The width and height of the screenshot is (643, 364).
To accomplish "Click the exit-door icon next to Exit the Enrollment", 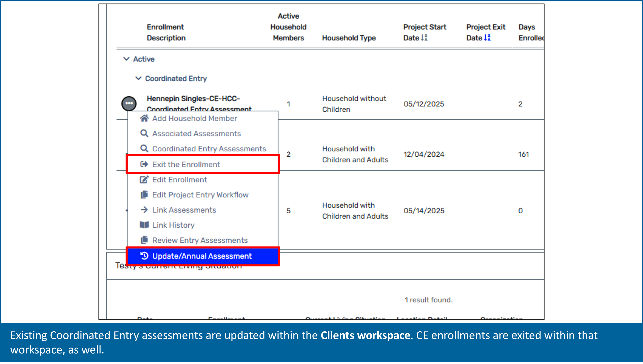I will tap(144, 164).
